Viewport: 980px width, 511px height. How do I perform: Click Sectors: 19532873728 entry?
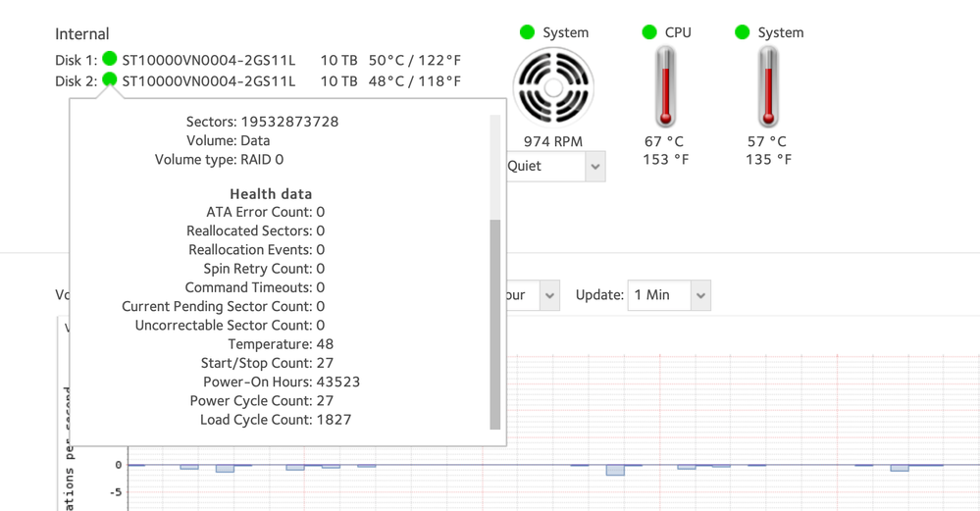click(x=263, y=122)
